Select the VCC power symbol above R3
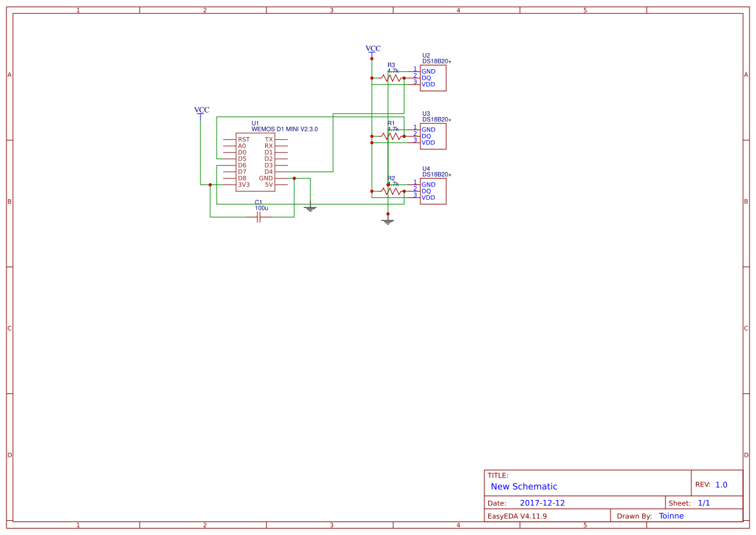Screen dimensions: 756x535 (373, 52)
